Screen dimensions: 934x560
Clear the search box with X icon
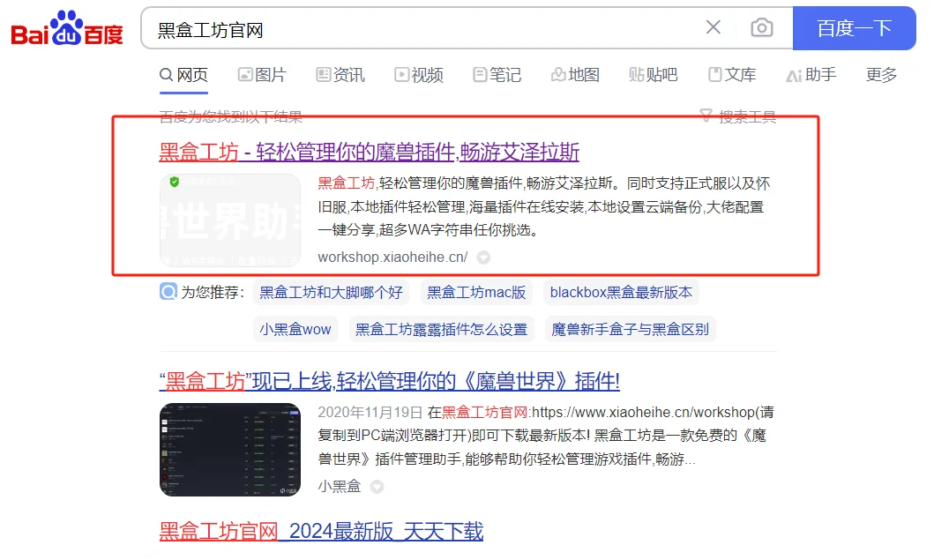[713, 26]
